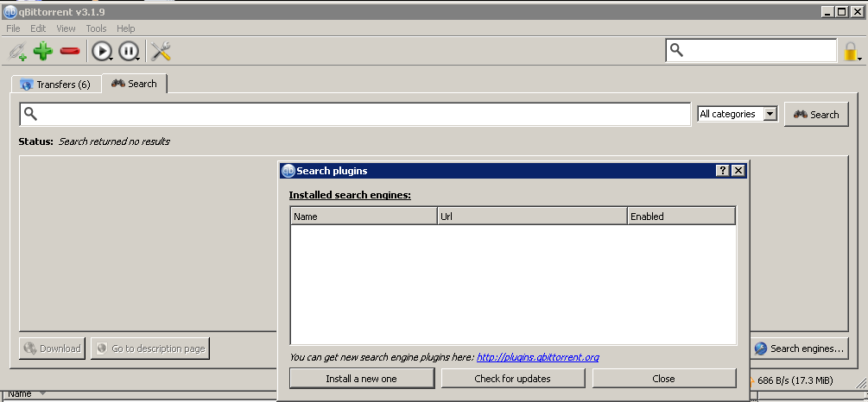Click the add torrent link icon

pos(17,52)
